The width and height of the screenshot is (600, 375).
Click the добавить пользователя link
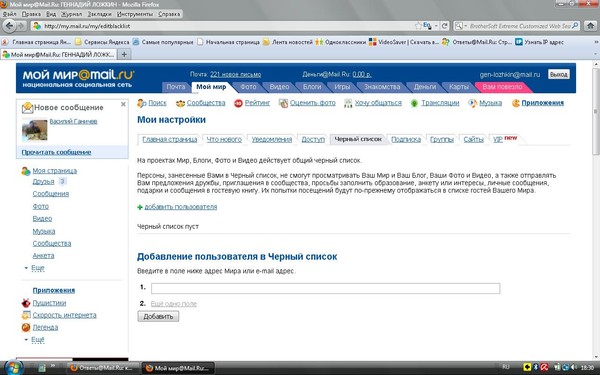click(x=181, y=207)
